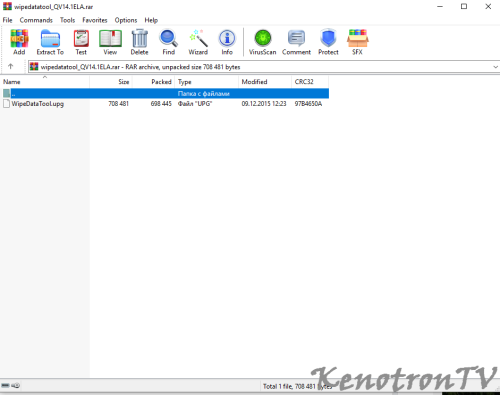Minimize the WinRAR window
Screen dimensions: 500x395
(x=440, y=6)
